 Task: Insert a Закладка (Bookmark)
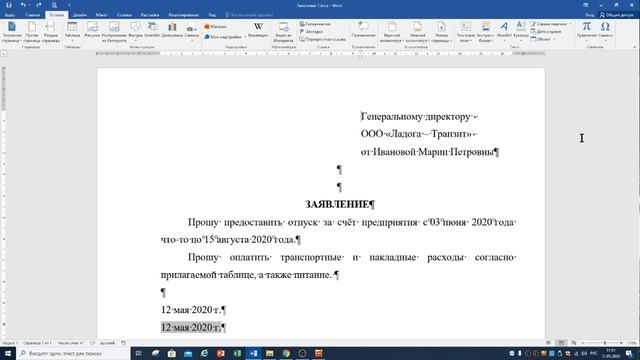coord(311,31)
